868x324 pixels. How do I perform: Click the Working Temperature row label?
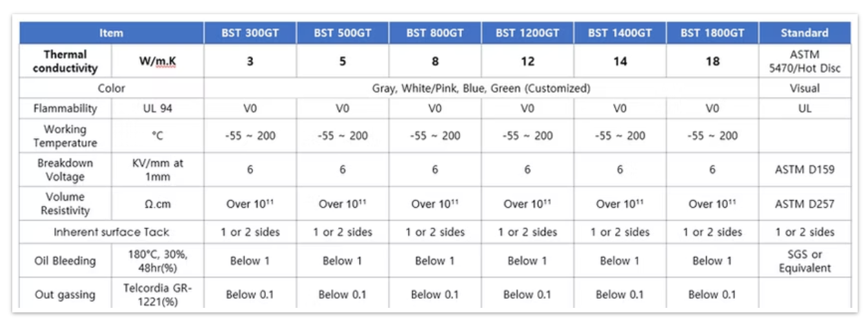65,136
